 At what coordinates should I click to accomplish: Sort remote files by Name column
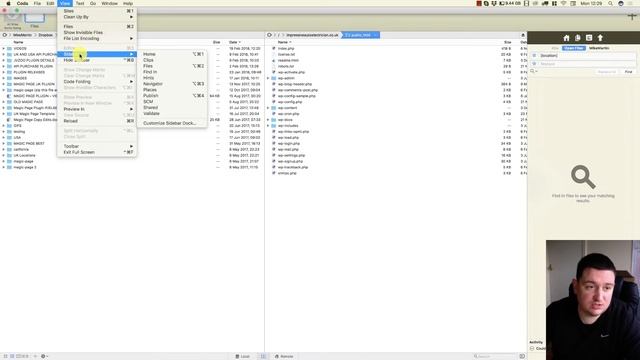[284, 42]
